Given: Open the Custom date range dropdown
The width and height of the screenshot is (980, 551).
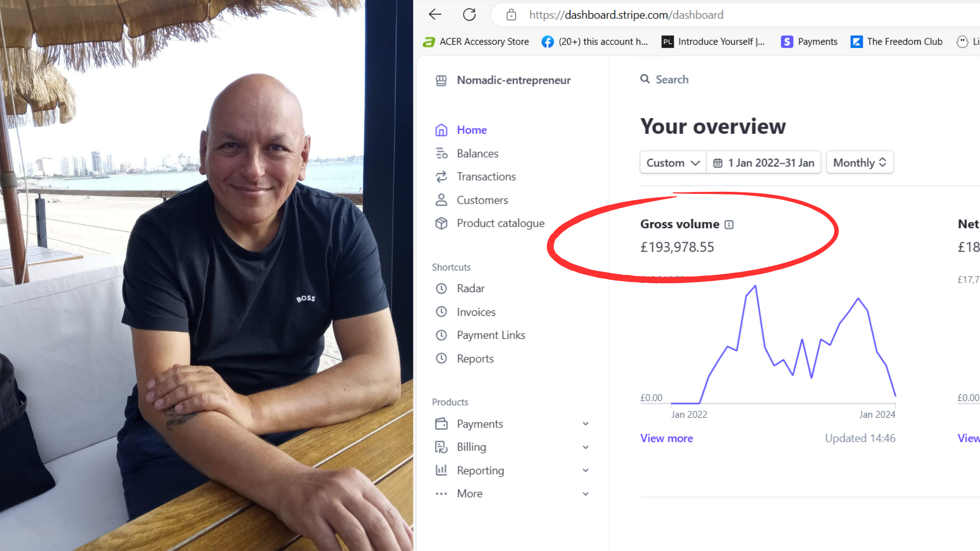Looking at the screenshot, I should click(673, 163).
